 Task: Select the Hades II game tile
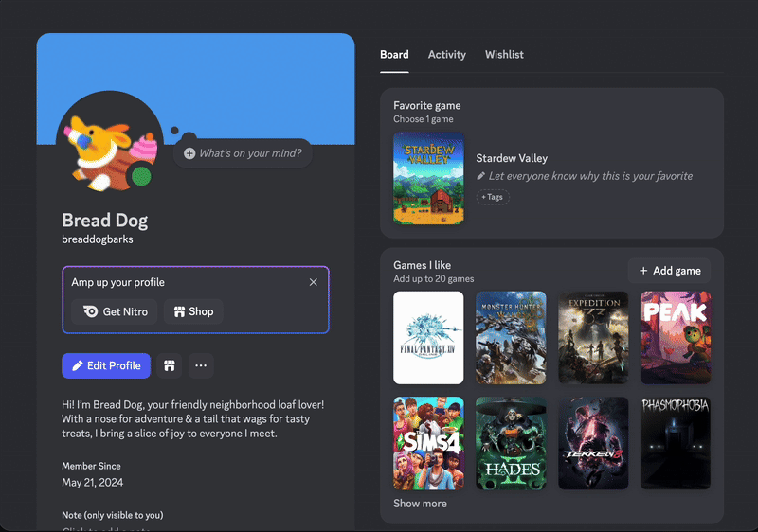(511, 443)
